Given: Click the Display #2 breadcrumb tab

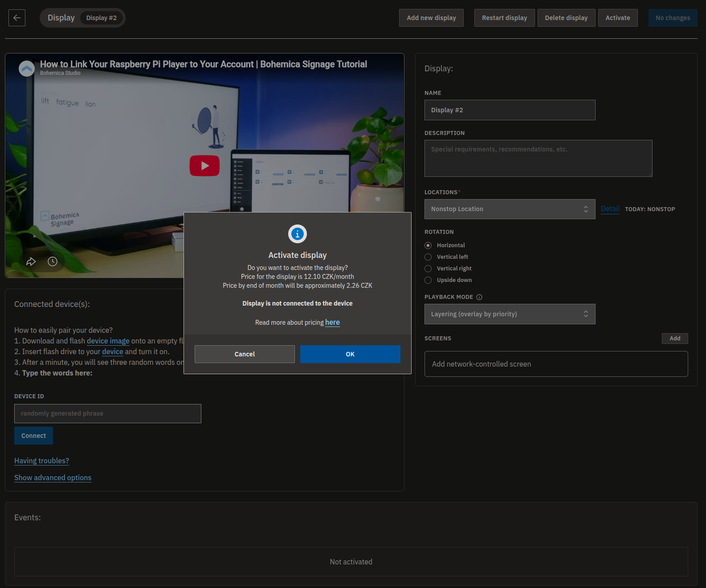Looking at the screenshot, I should (x=102, y=18).
